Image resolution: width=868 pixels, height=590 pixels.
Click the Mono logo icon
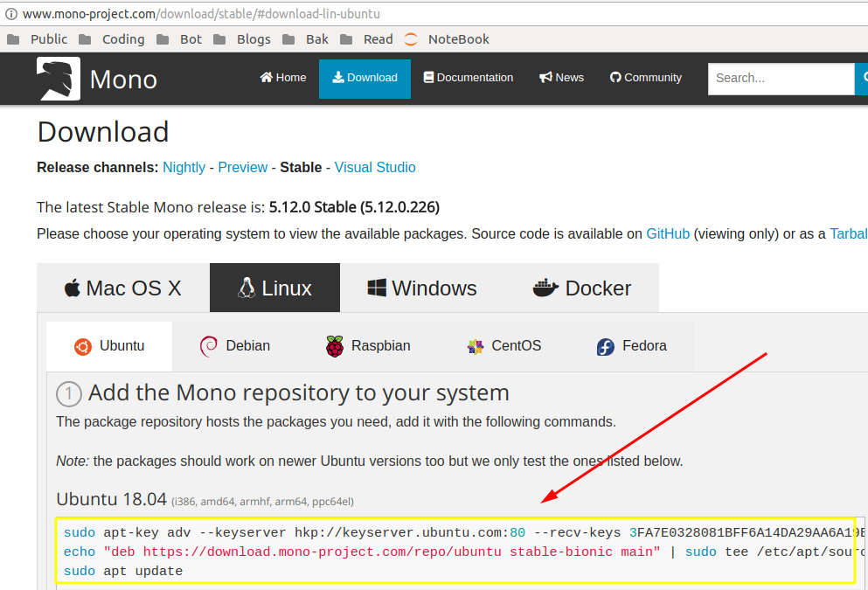[58, 79]
